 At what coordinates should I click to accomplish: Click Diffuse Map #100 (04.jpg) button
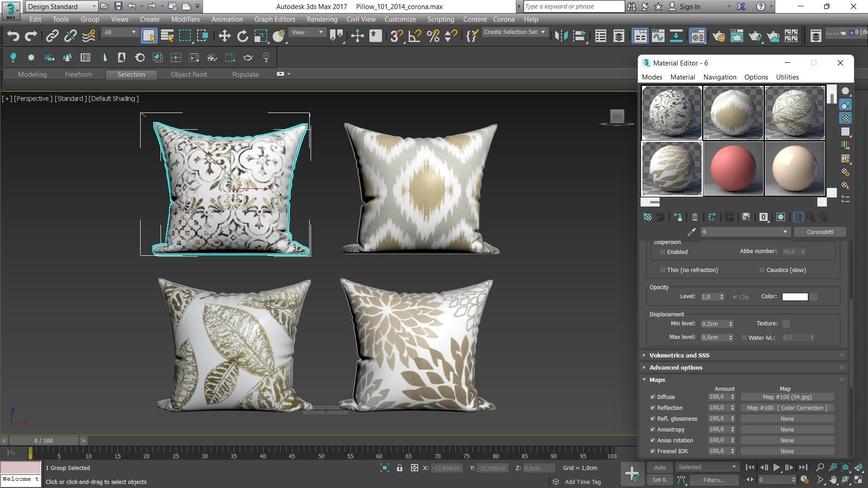click(x=787, y=397)
